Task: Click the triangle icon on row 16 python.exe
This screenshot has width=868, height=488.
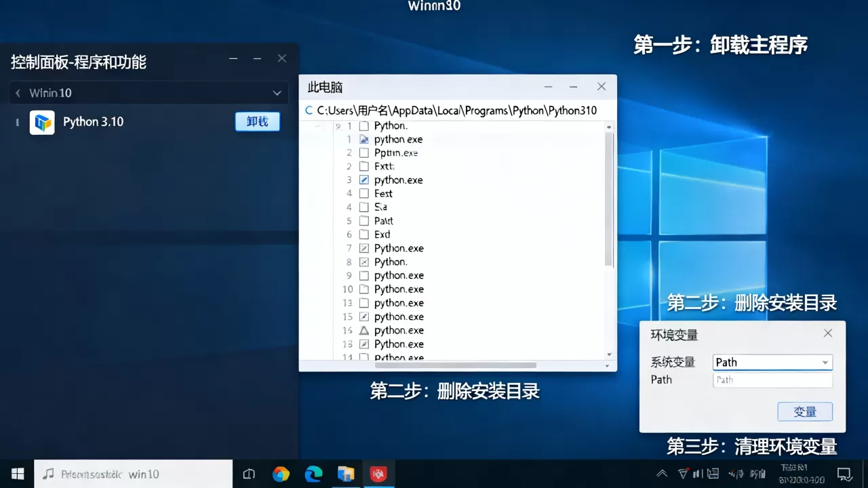Action: point(364,330)
